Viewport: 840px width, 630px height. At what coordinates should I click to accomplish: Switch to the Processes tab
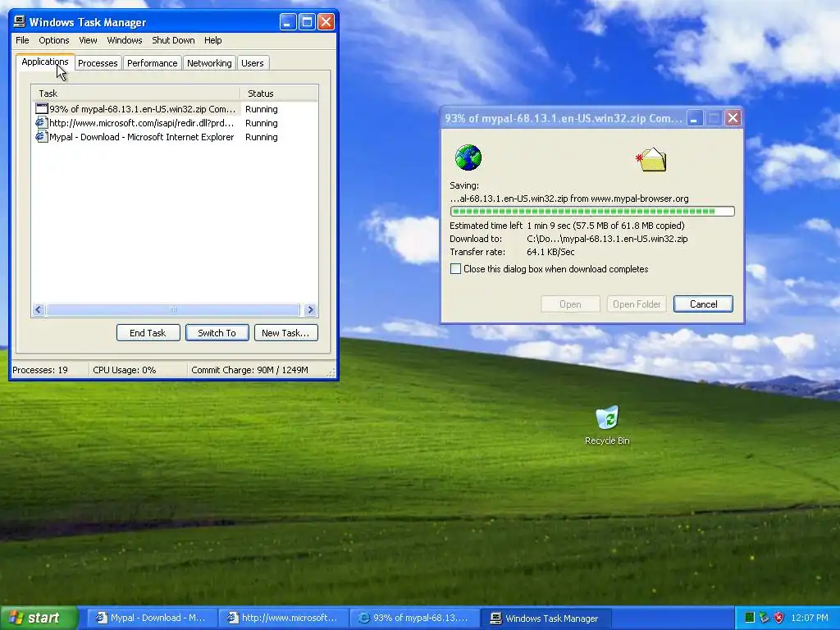pyautogui.click(x=98, y=63)
